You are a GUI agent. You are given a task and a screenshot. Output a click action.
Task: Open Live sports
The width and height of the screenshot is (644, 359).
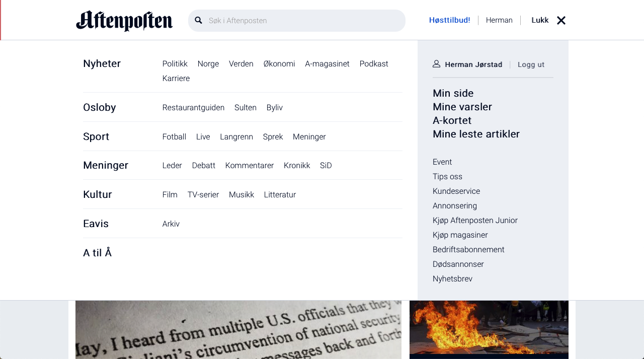tap(203, 137)
